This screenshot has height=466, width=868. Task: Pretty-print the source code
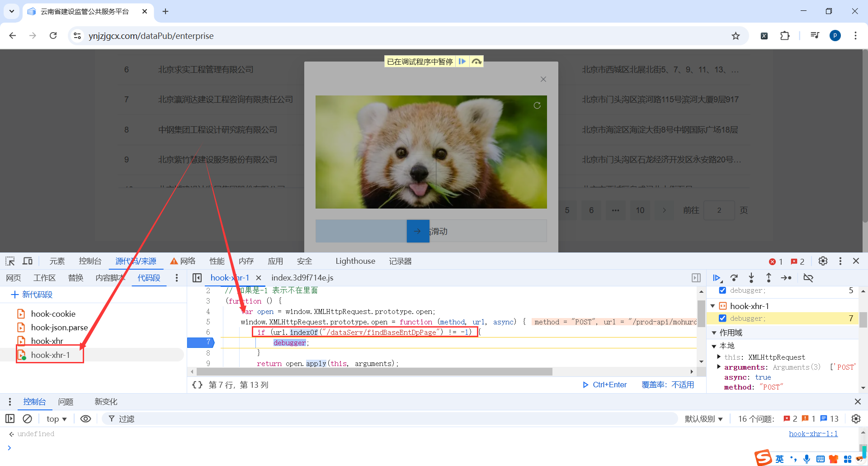click(x=197, y=385)
